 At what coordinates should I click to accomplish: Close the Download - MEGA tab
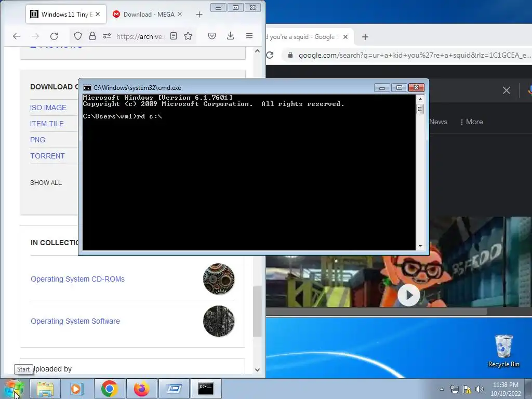[x=180, y=14]
